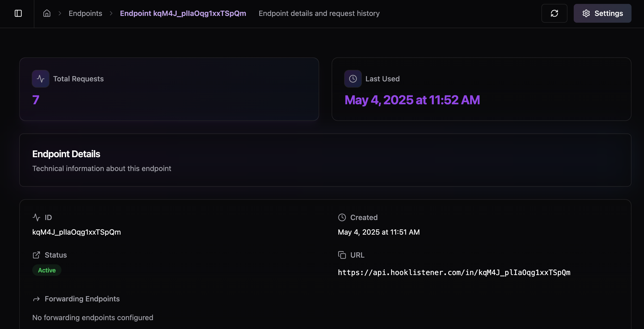Click the external-link icon beside Status
This screenshot has height=329, width=644.
[36, 255]
